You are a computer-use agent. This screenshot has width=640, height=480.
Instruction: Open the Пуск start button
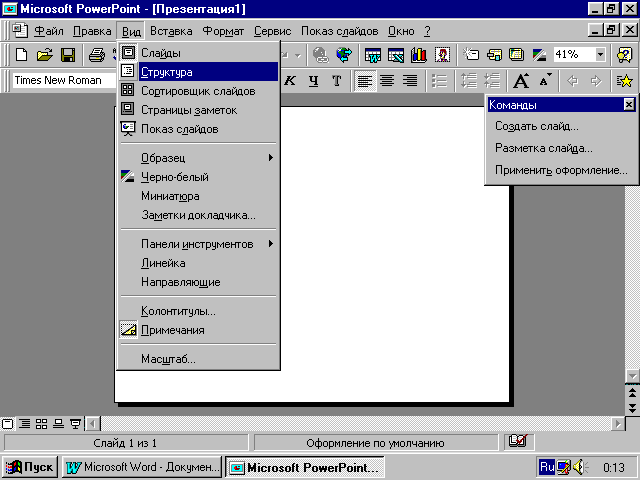click(30, 467)
